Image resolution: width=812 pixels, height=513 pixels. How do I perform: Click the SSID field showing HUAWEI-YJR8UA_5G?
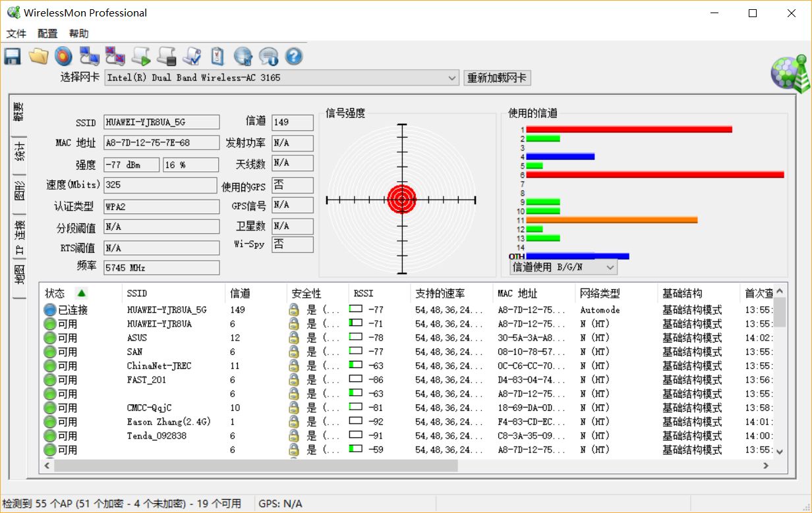[x=161, y=122]
